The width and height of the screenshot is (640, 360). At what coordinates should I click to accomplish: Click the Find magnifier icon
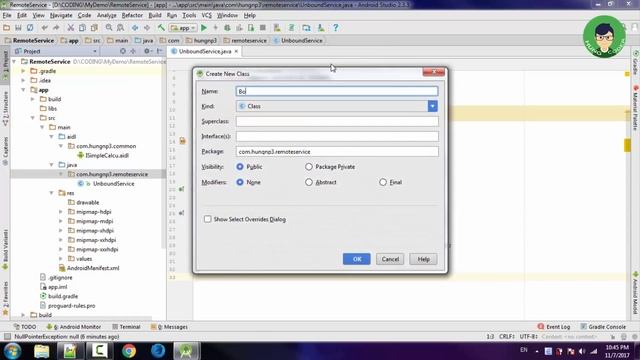coord(109,28)
